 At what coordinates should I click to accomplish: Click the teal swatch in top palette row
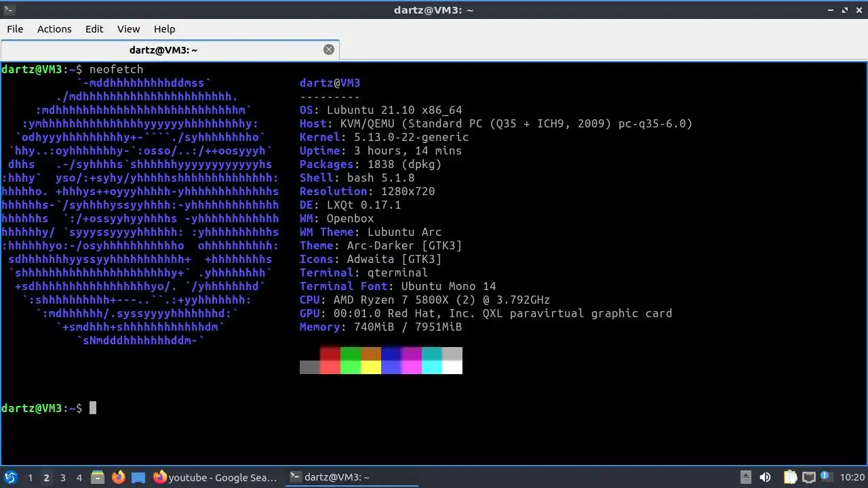tap(432, 354)
